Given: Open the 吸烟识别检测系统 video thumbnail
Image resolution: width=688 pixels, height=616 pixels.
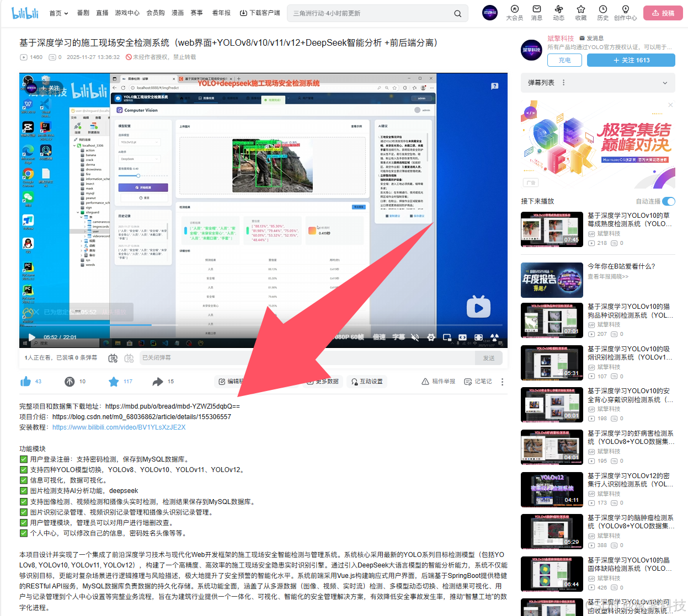Looking at the screenshot, I should [552, 363].
